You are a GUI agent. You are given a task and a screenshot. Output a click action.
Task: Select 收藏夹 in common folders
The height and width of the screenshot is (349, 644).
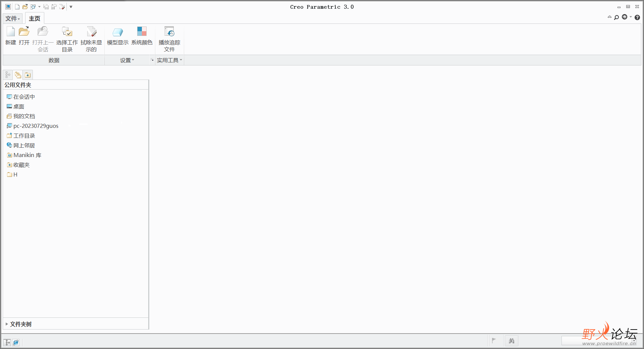pyautogui.click(x=18, y=165)
